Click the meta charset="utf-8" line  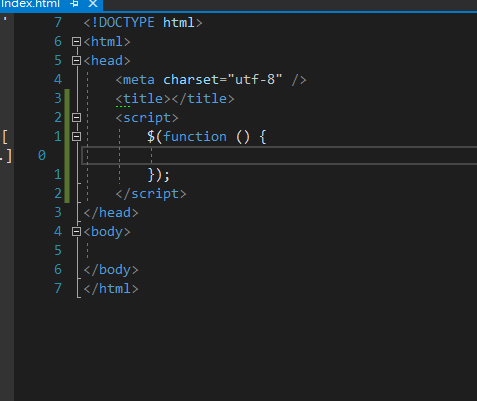tap(211, 80)
